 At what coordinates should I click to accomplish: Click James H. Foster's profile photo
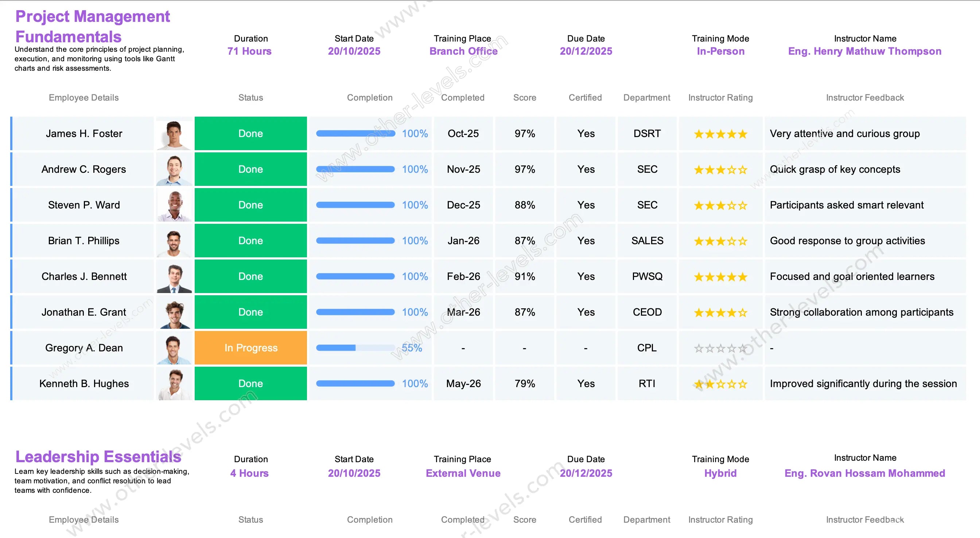click(174, 134)
